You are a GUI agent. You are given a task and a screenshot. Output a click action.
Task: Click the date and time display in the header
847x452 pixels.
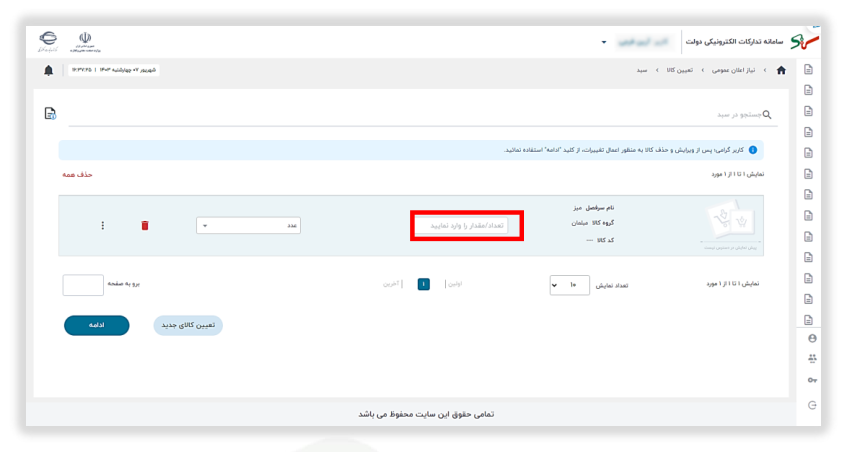pos(113,70)
